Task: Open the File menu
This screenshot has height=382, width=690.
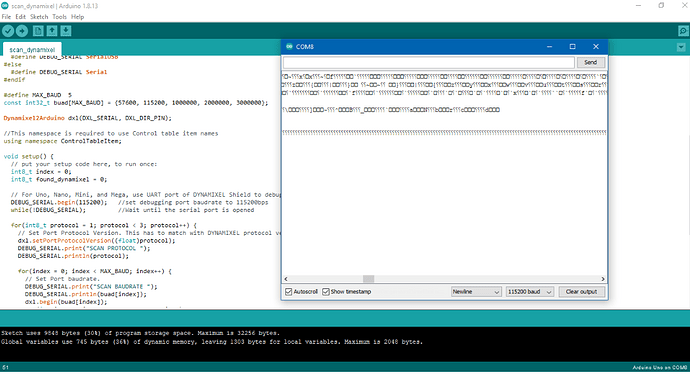Action: (6, 17)
